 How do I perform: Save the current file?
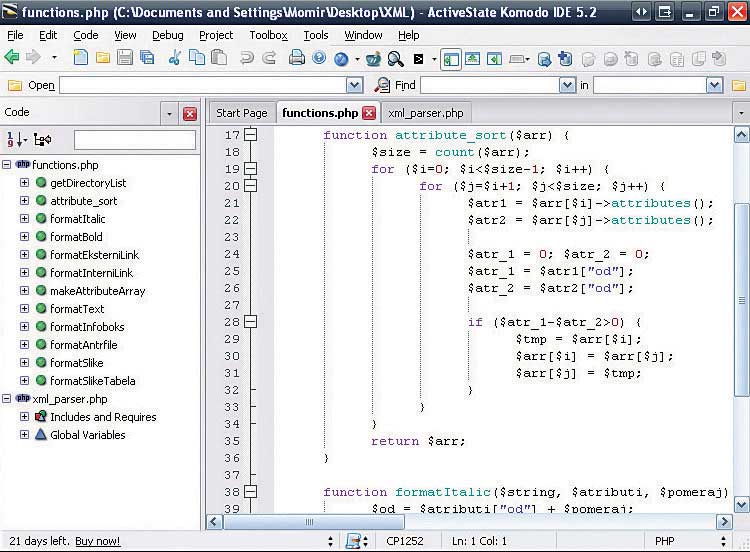(x=125, y=58)
